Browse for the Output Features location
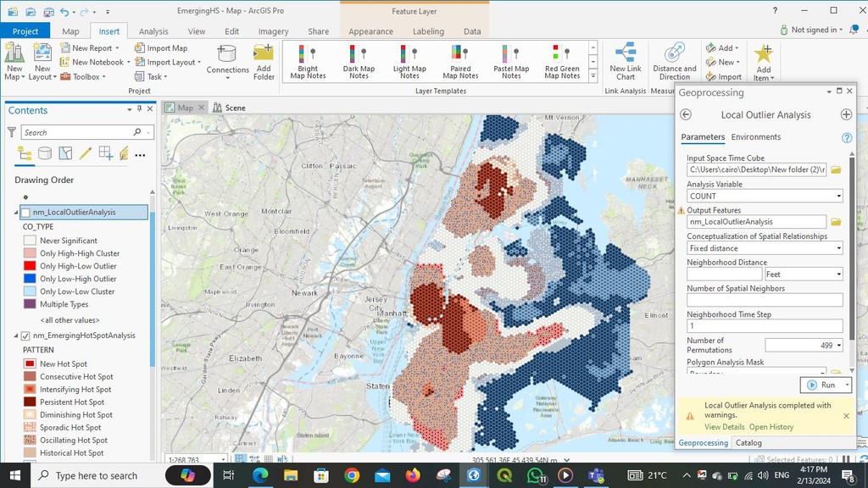Screen dimensions: 868x488 (x=836, y=222)
